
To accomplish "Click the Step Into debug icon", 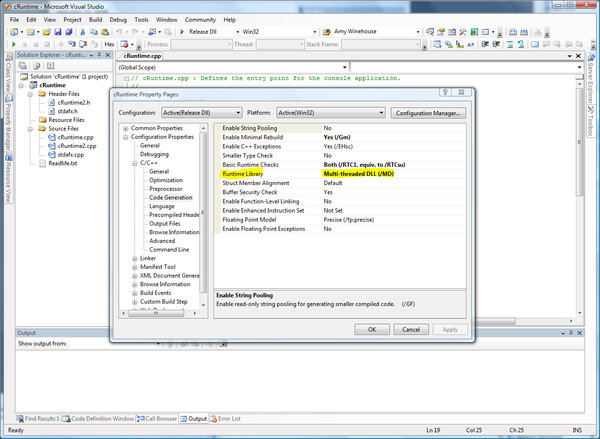I will 72,44.
